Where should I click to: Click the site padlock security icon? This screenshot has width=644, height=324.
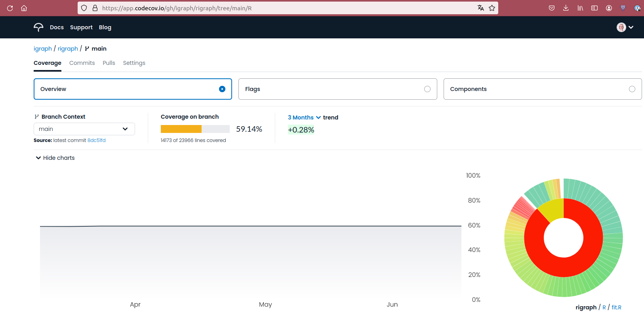95,8
